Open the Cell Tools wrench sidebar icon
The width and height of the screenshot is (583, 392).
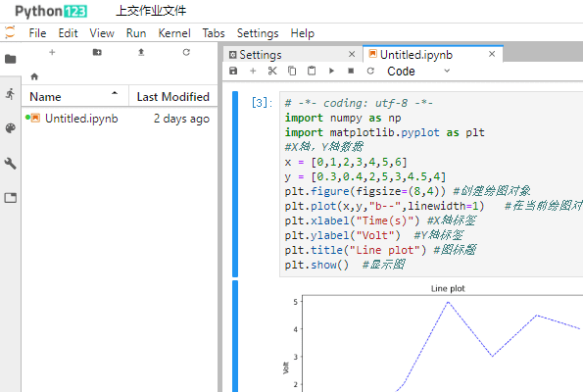[x=11, y=164]
